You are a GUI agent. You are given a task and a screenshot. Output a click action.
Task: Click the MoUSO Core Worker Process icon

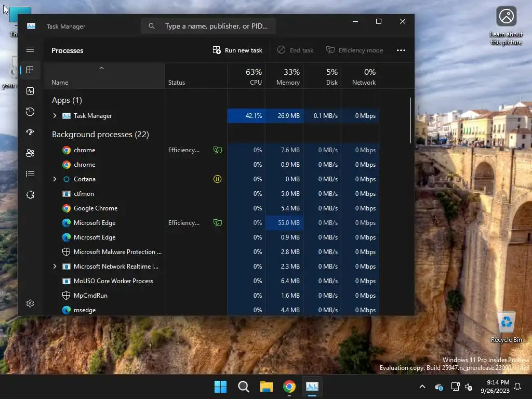coord(66,281)
